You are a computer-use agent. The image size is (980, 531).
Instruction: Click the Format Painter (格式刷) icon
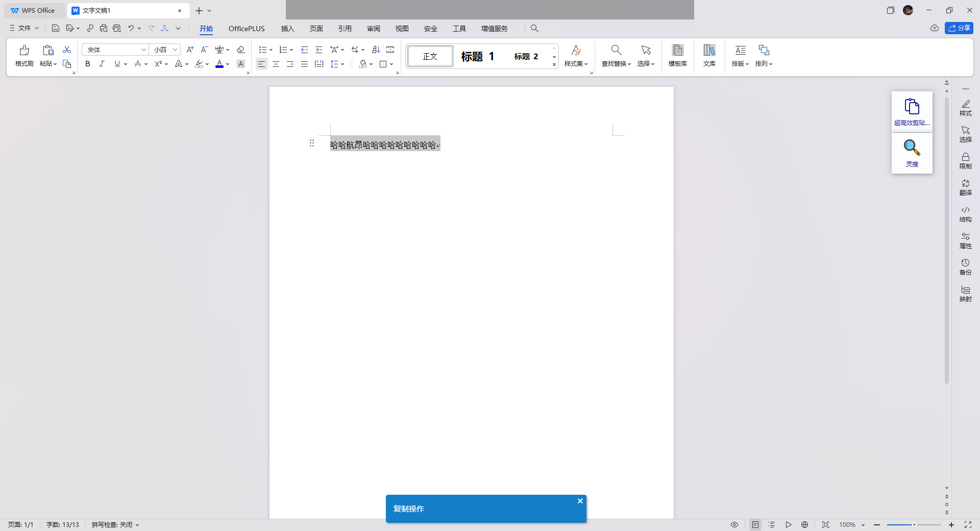pos(24,55)
